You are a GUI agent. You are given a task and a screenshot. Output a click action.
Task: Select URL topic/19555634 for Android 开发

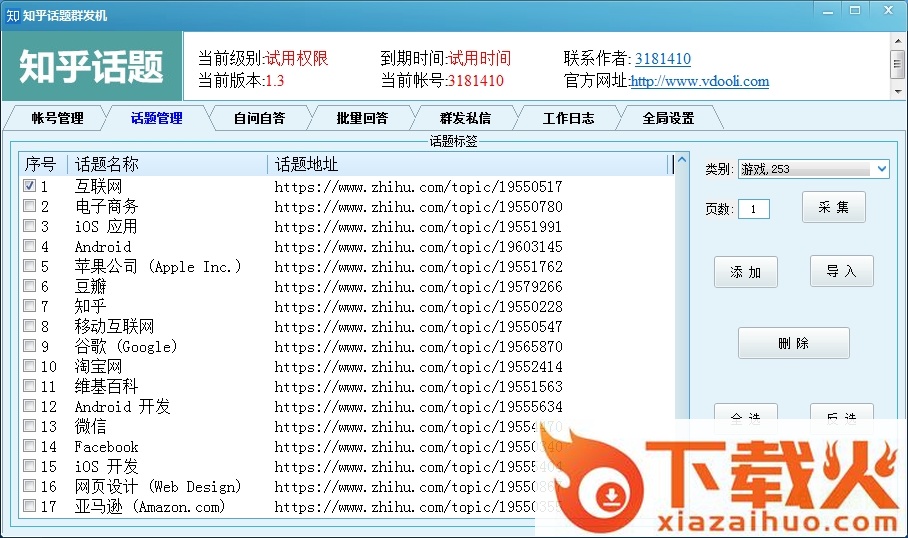click(x=418, y=407)
